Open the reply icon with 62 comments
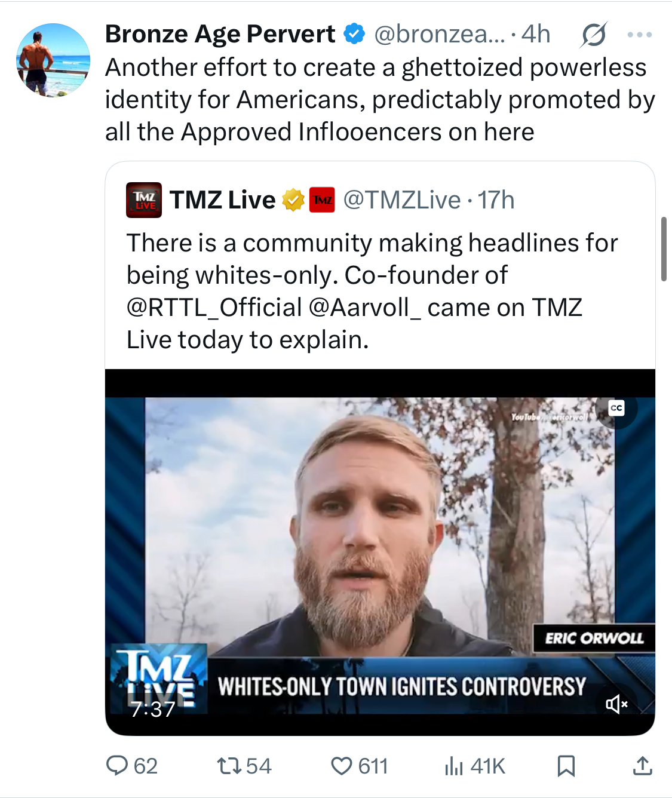The image size is (672, 798). coord(131,766)
